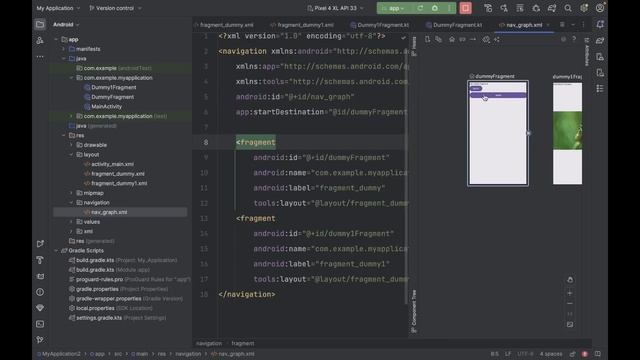640x360 pixels.
Task: Click the Auto Arrange icon in nav editor
Action: point(497,40)
